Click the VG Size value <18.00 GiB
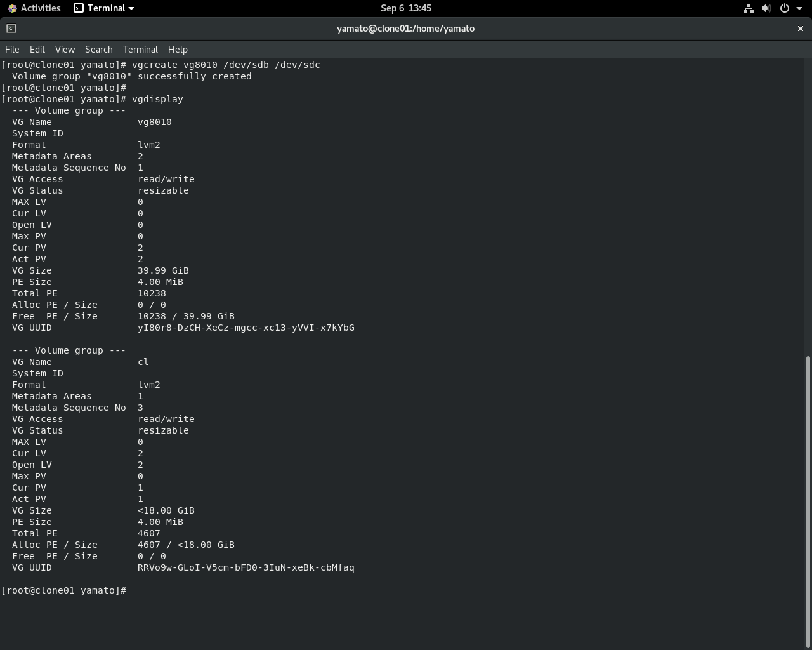This screenshot has height=650, width=812. (166, 510)
